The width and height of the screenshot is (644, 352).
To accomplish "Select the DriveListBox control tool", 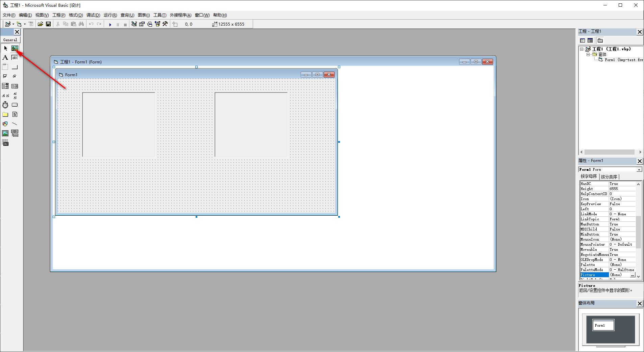I will [x=15, y=105].
